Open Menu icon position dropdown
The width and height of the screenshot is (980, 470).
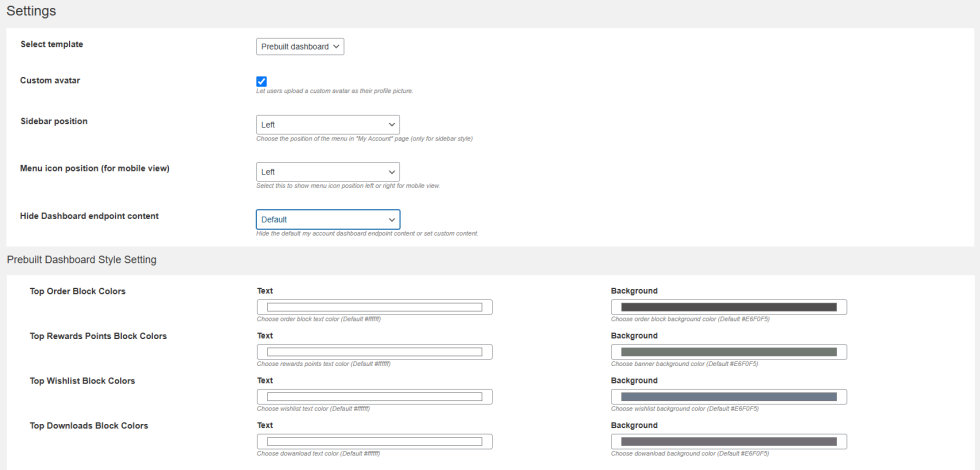pyautogui.click(x=328, y=172)
